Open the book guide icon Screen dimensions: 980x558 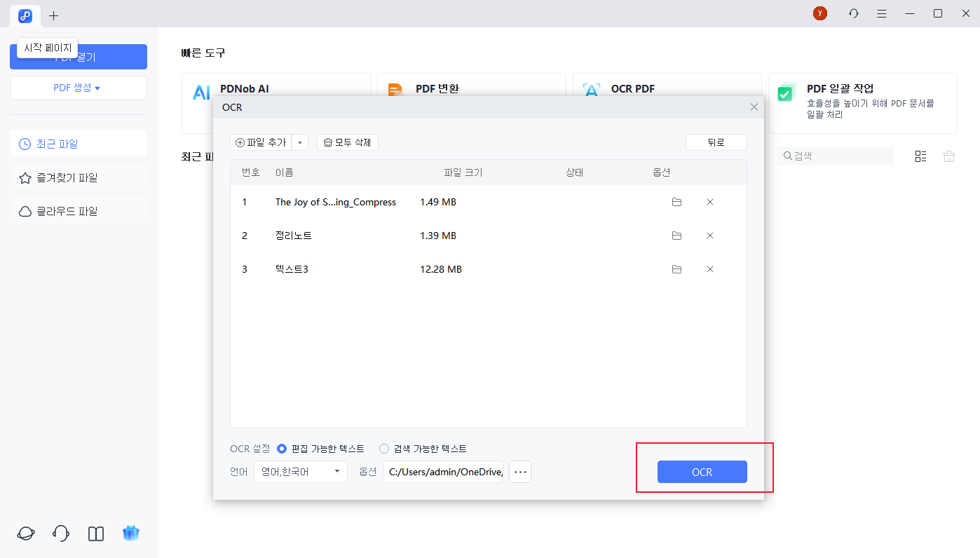click(96, 533)
